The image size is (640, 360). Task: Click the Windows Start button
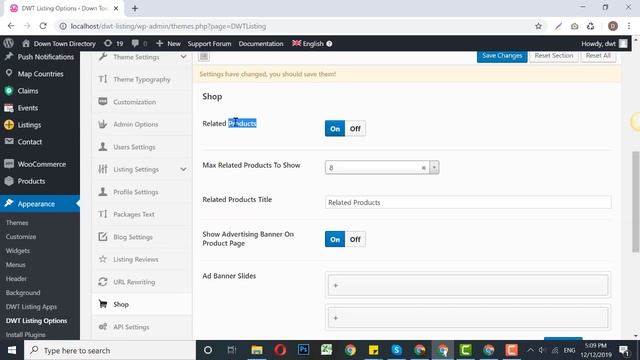point(12,350)
